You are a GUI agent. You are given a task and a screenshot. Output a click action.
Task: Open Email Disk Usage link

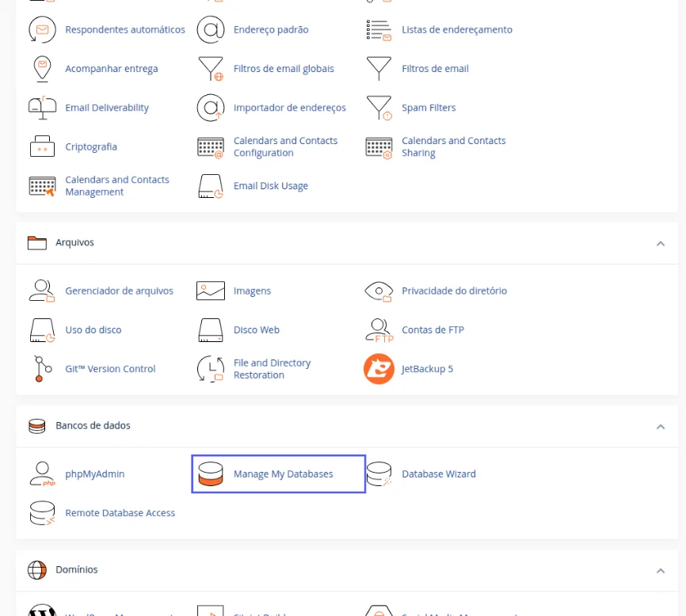coord(271,186)
